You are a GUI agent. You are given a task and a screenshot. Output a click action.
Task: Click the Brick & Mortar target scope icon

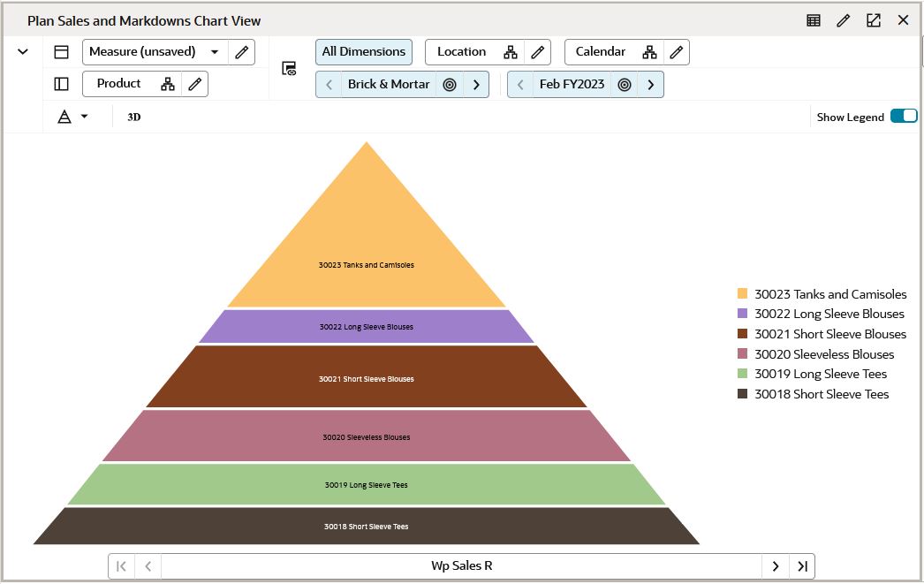pos(450,84)
